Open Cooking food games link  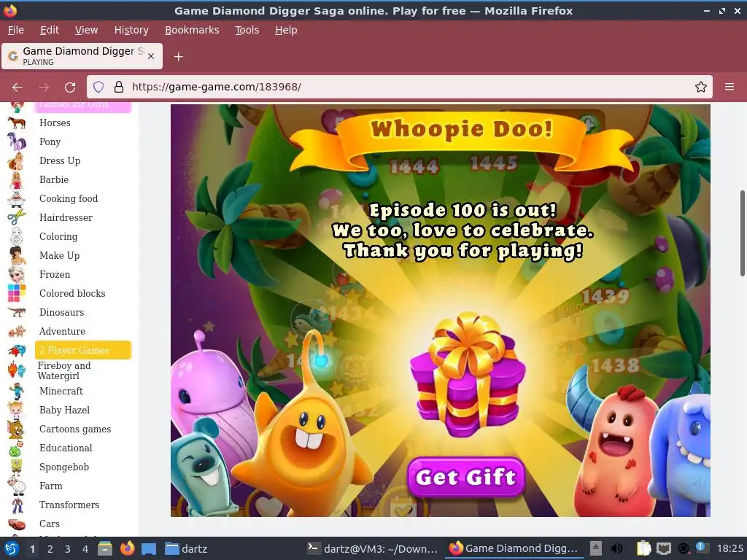(x=69, y=198)
